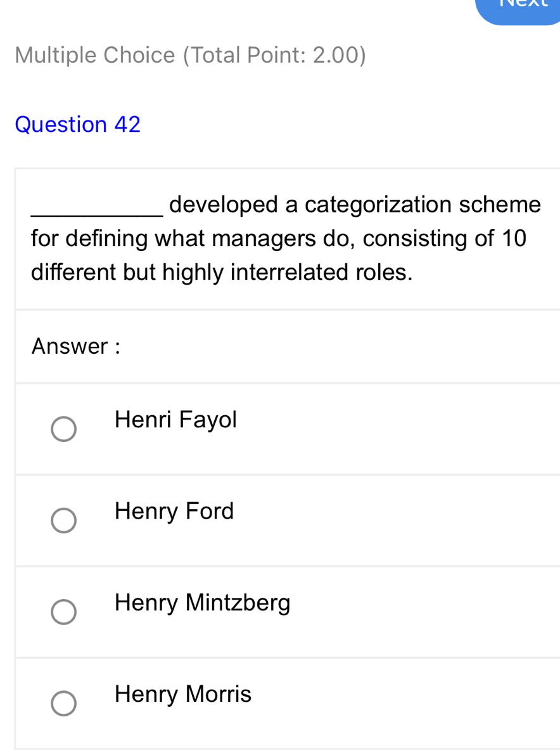
Task: Click the last answer option row
Action: click(280, 704)
